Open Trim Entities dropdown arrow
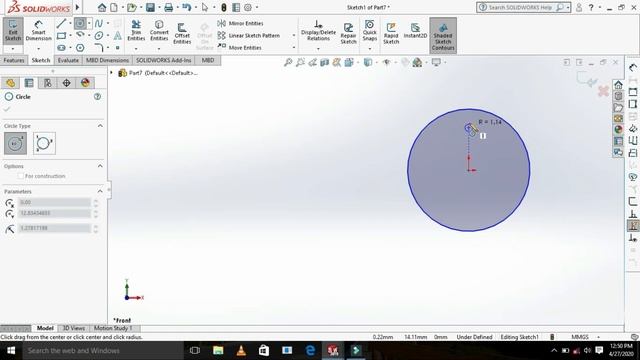640x360 pixels. (x=136, y=49)
